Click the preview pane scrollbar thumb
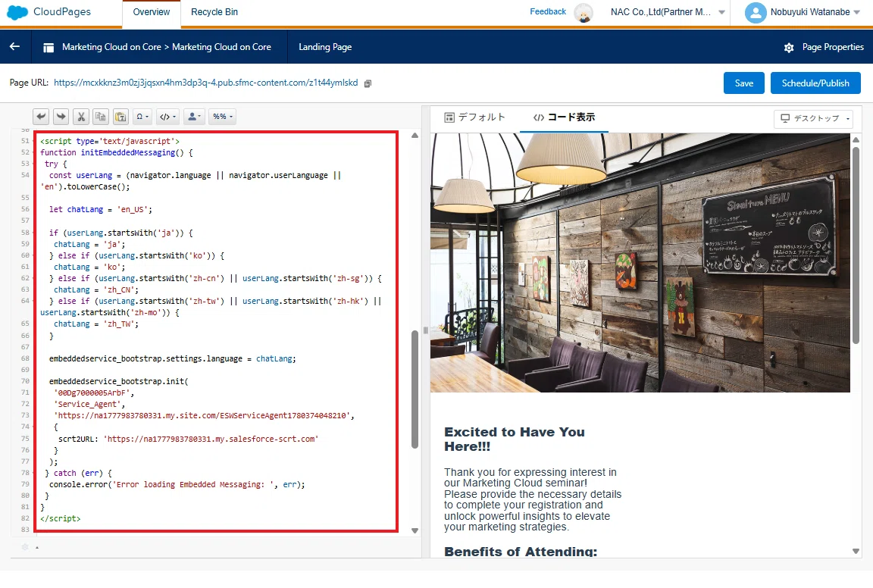Viewport: 873px width, 588px height. (856, 246)
